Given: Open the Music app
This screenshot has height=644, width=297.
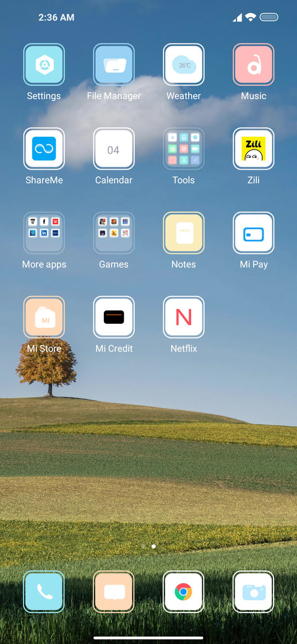Looking at the screenshot, I should 254,64.
